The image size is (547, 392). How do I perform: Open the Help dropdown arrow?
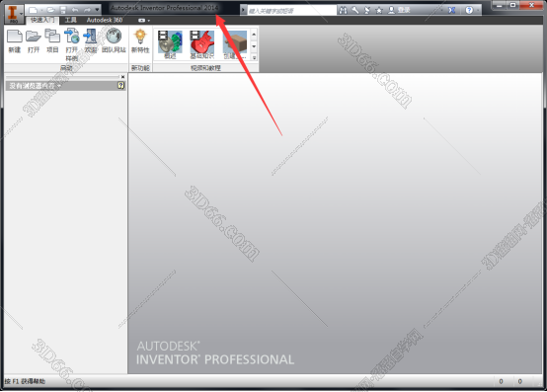pyautogui.click(x=478, y=11)
